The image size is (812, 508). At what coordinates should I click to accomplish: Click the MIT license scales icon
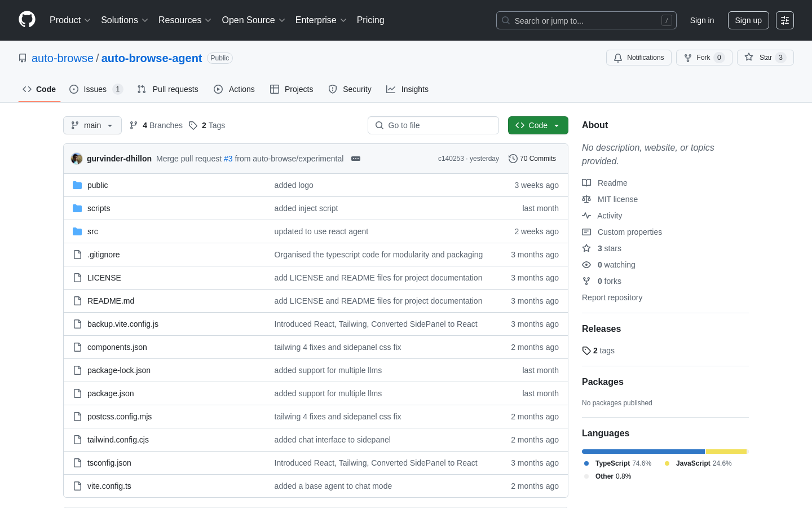586,199
